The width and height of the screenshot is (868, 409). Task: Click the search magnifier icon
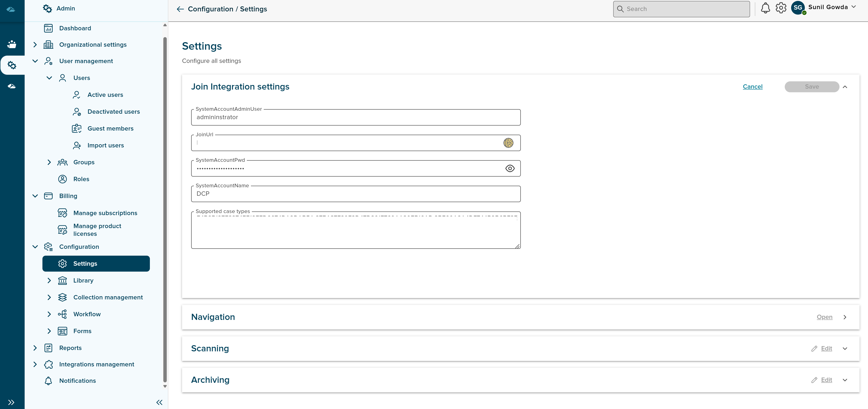point(620,9)
